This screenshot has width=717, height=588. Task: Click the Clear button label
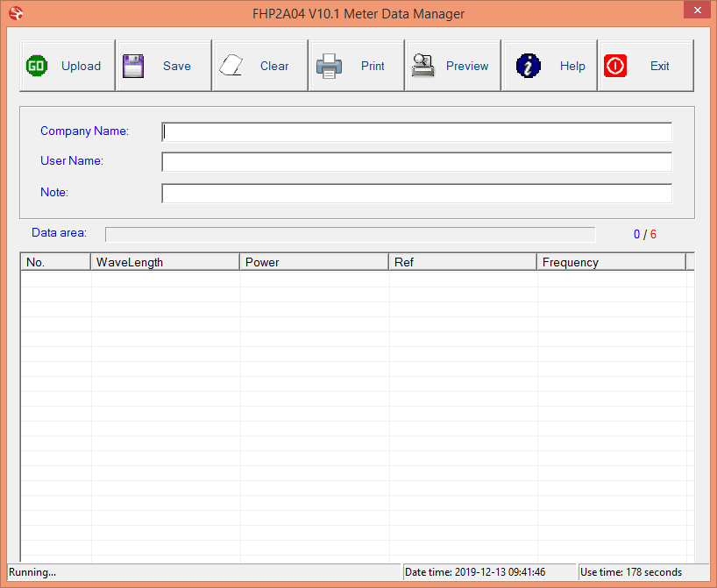pos(274,66)
